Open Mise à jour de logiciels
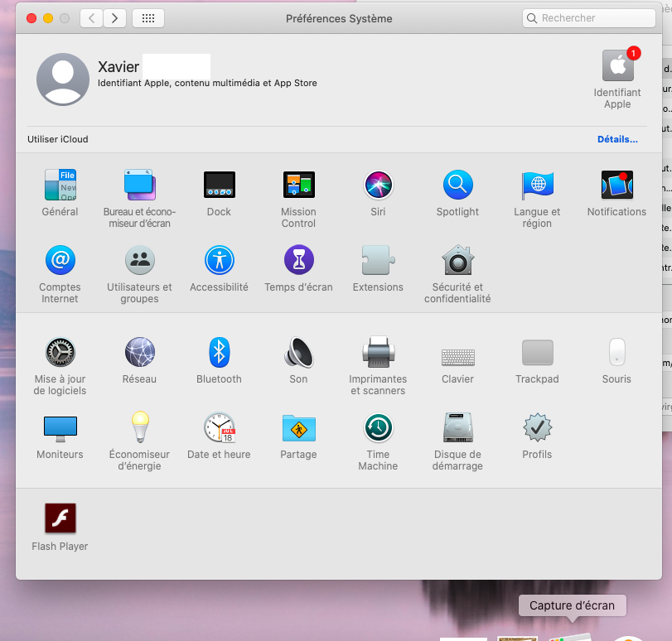 tap(60, 352)
